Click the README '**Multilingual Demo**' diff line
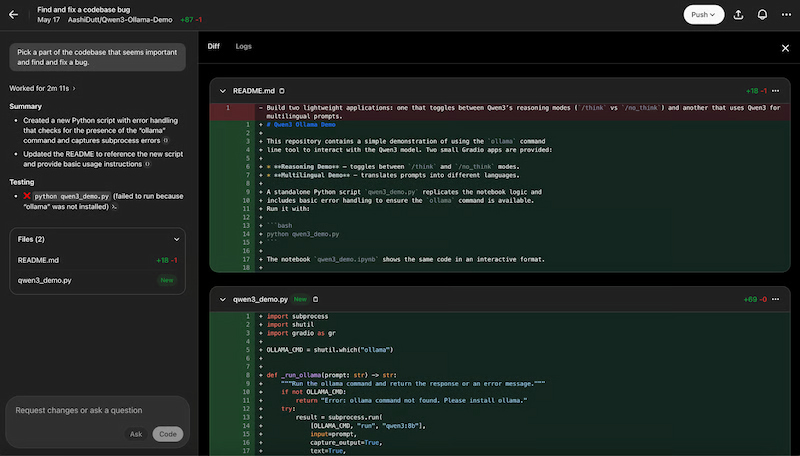Viewport: 800px width, 456px height. pyautogui.click(x=393, y=175)
